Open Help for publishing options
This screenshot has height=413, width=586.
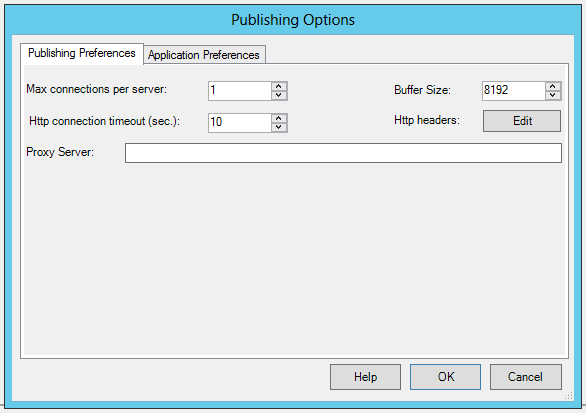[365, 377]
